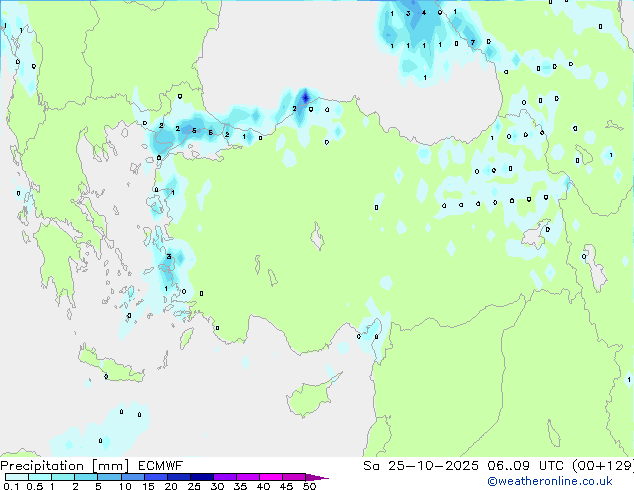This screenshot has width=634, height=490.
Task: Click the "15" legend tick label
Action: [148, 486]
